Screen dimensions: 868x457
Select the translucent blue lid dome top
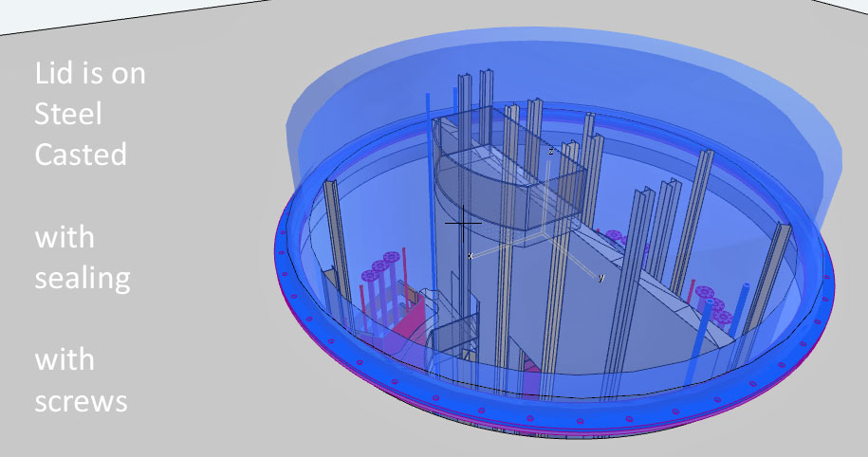569,66
